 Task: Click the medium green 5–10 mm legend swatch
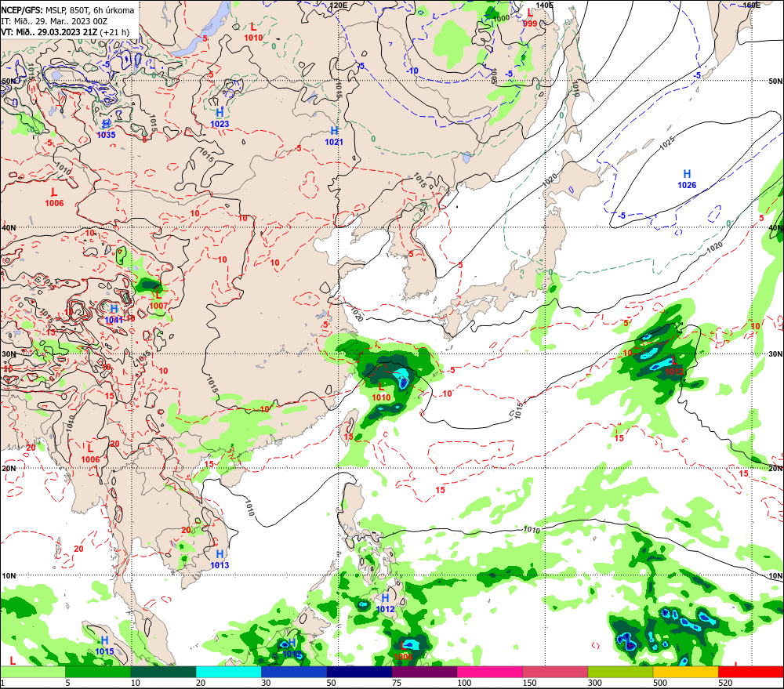[98, 672]
